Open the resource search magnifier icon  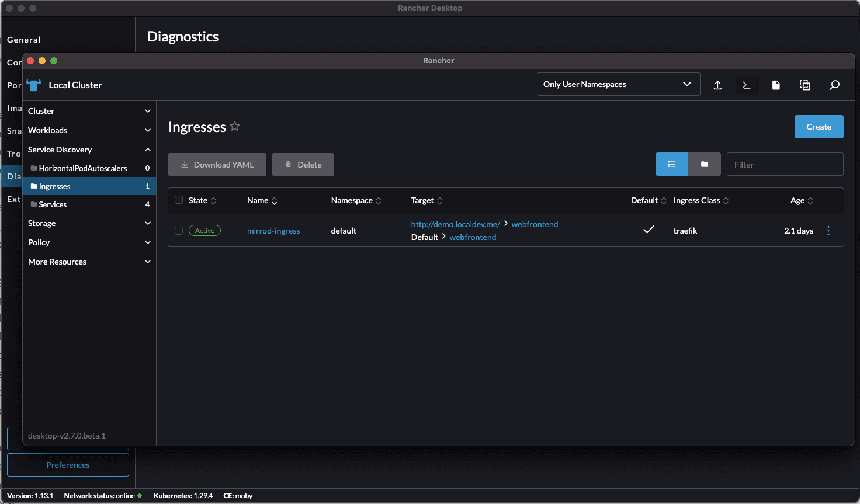pos(834,85)
